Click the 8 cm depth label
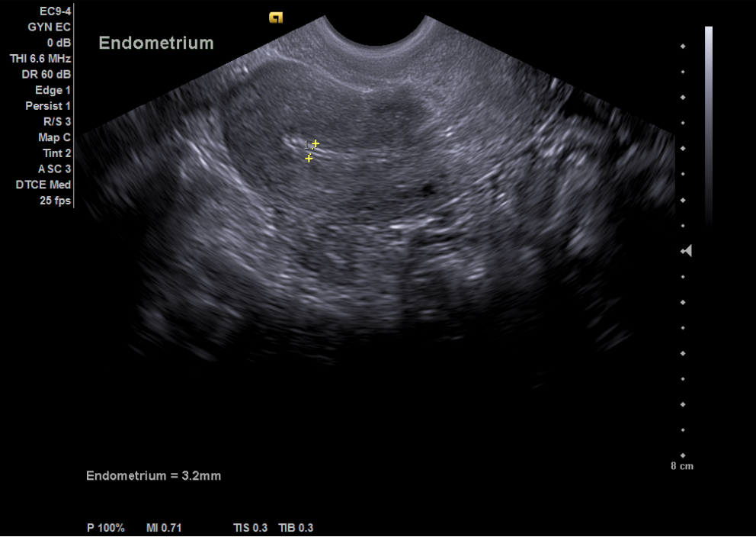The image size is (756, 537). [x=682, y=466]
